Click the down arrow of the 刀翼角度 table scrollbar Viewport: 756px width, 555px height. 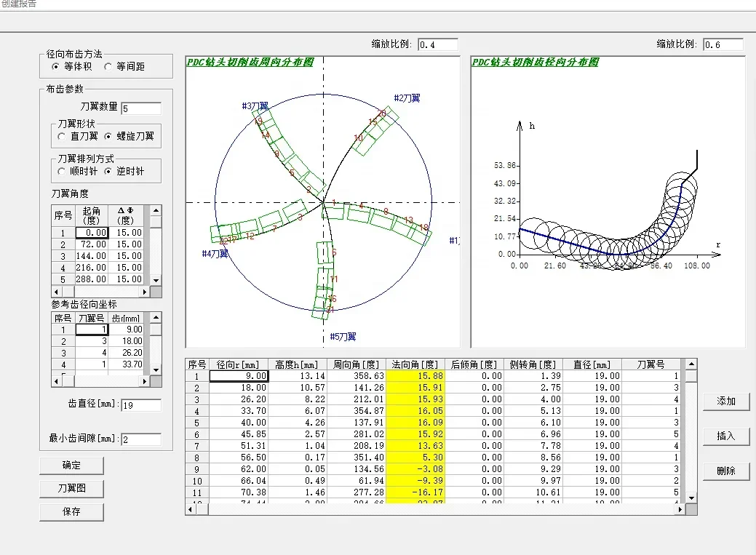tap(156, 280)
